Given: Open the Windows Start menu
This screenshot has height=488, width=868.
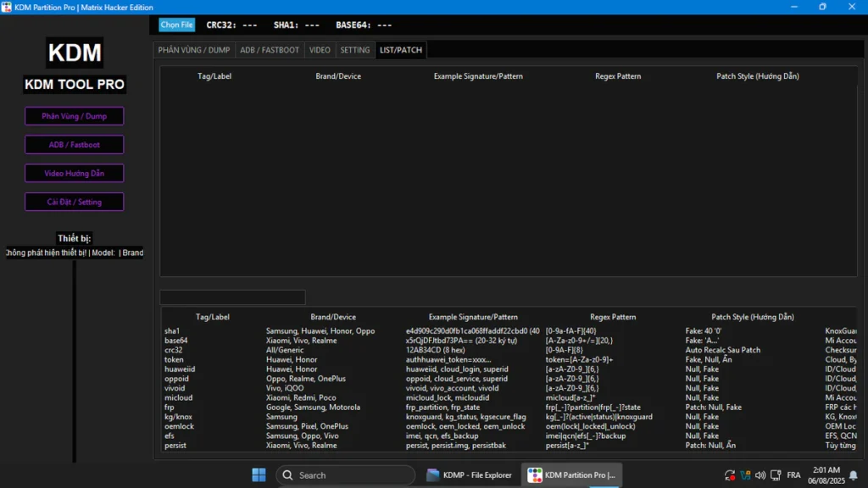Looking at the screenshot, I should [x=259, y=475].
